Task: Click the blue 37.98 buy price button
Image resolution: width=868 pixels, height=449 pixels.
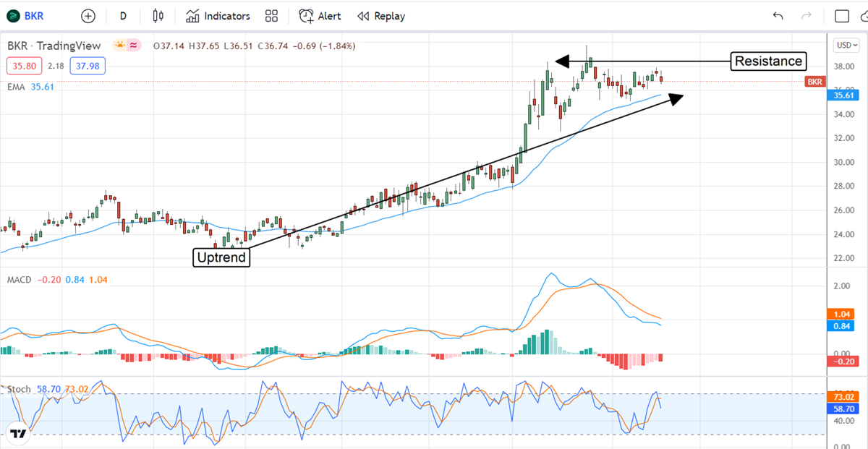Action: click(88, 67)
